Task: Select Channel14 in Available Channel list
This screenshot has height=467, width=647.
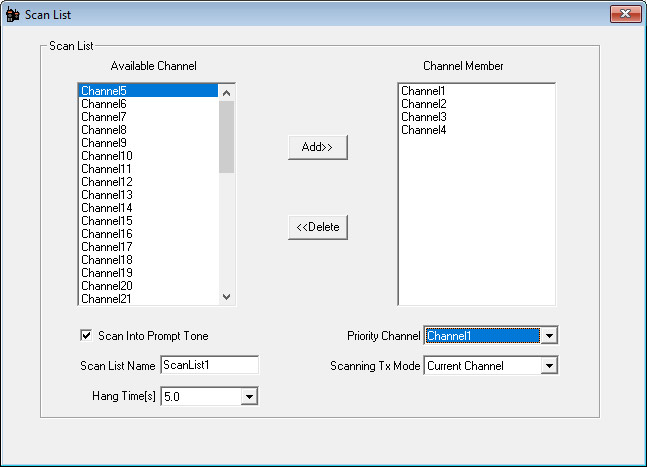Action: coord(106,208)
